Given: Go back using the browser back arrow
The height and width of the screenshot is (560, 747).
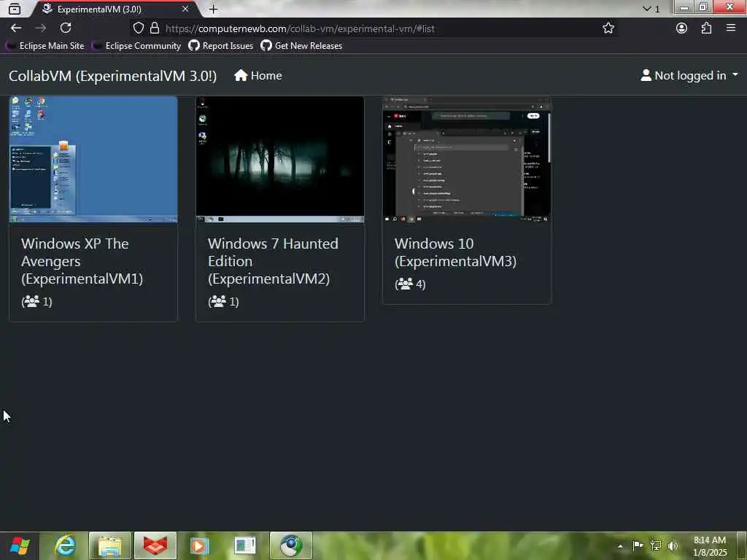Looking at the screenshot, I should (16, 28).
